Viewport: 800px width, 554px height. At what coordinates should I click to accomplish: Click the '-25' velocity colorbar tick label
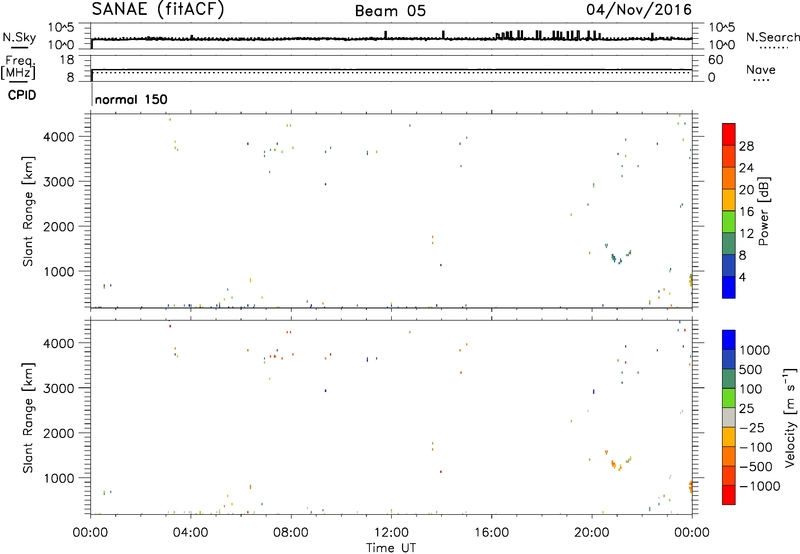752,427
